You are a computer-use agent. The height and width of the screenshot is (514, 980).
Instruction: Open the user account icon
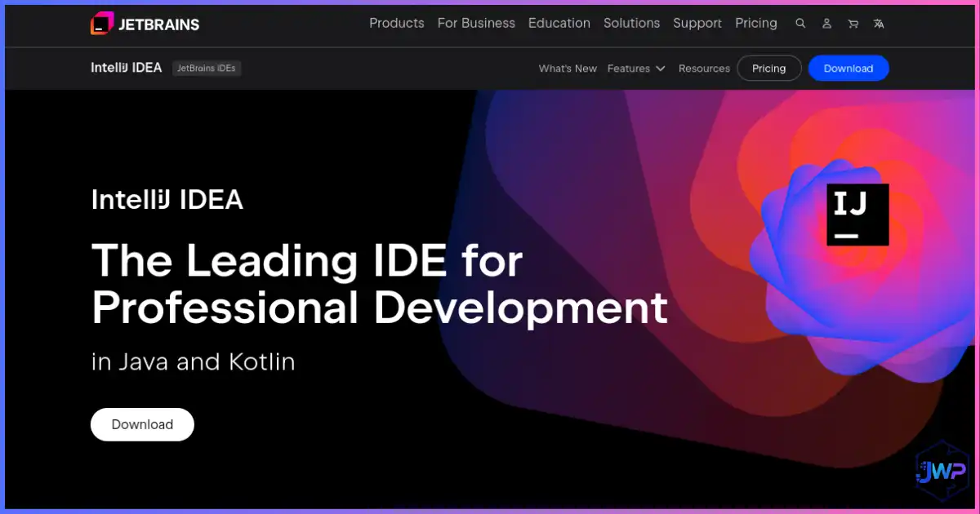826,24
